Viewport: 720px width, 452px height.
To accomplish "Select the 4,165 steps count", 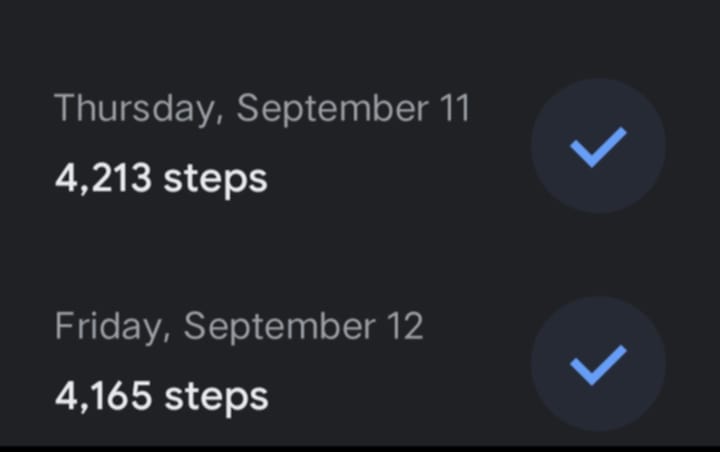I will [161, 396].
